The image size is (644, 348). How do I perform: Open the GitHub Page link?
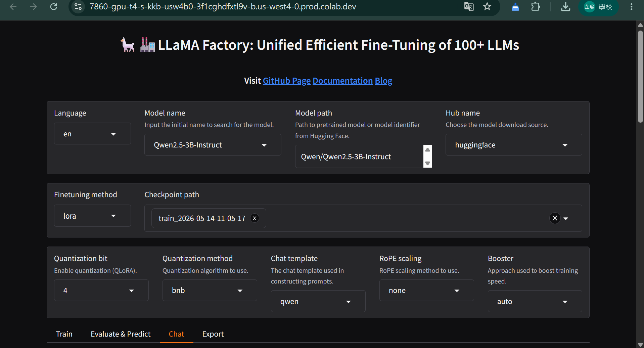pos(287,81)
